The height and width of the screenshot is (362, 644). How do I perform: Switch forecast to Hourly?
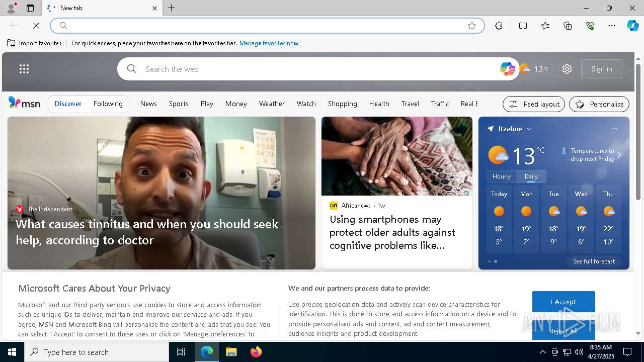pos(502,176)
